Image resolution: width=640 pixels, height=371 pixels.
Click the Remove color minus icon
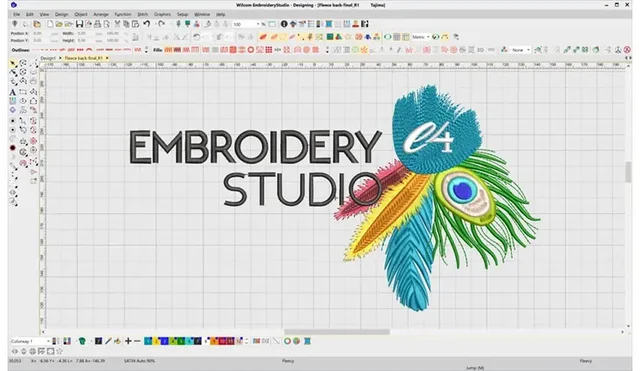point(137,341)
